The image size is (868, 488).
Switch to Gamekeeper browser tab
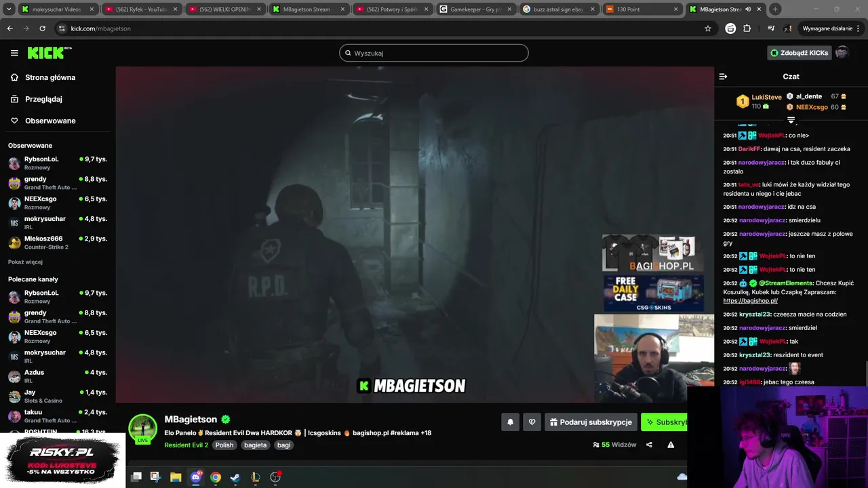coord(476,9)
